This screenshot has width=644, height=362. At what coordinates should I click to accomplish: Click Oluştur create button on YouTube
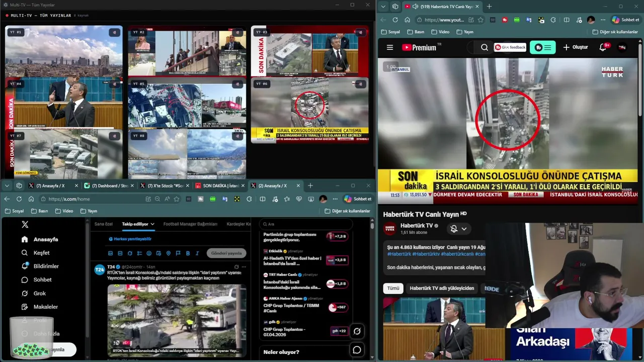pos(575,47)
